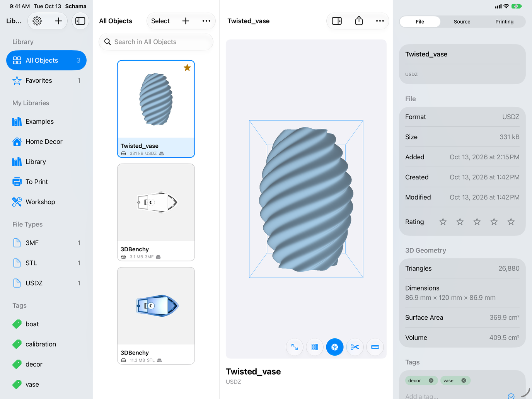Expand the tag suggestions chevron

coord(511,396)
